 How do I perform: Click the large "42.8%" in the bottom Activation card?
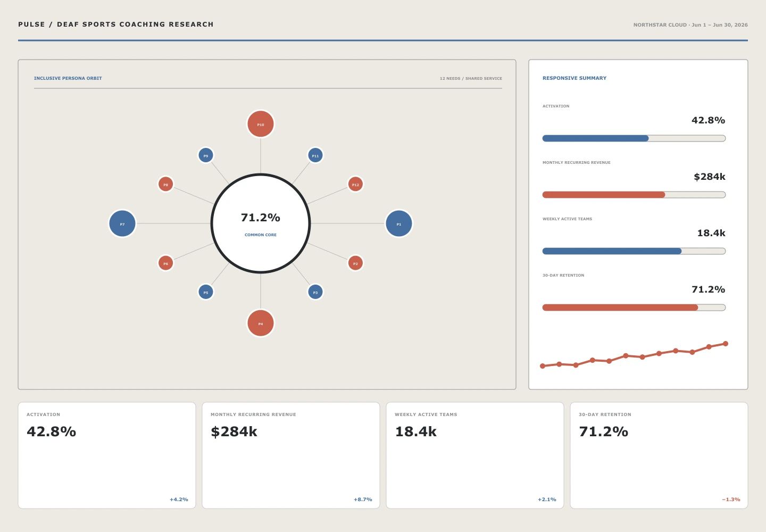pyautogui.click(x=52, y=431)
